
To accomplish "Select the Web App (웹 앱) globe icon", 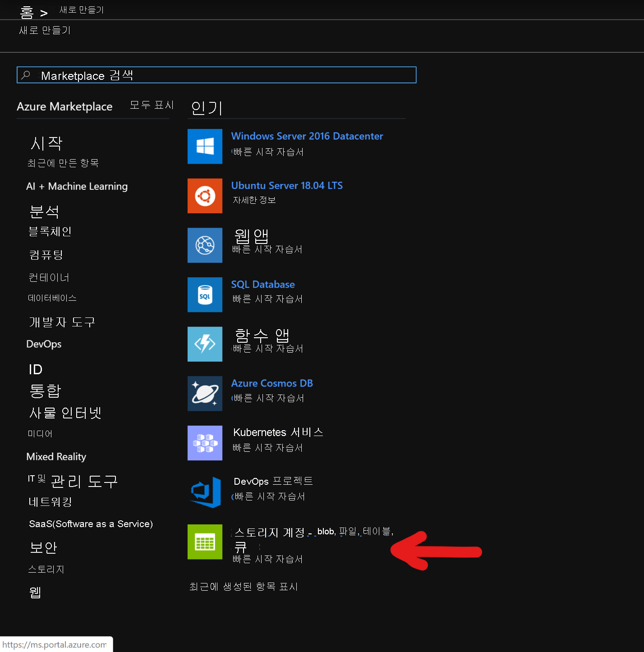I will coord(205,245).
